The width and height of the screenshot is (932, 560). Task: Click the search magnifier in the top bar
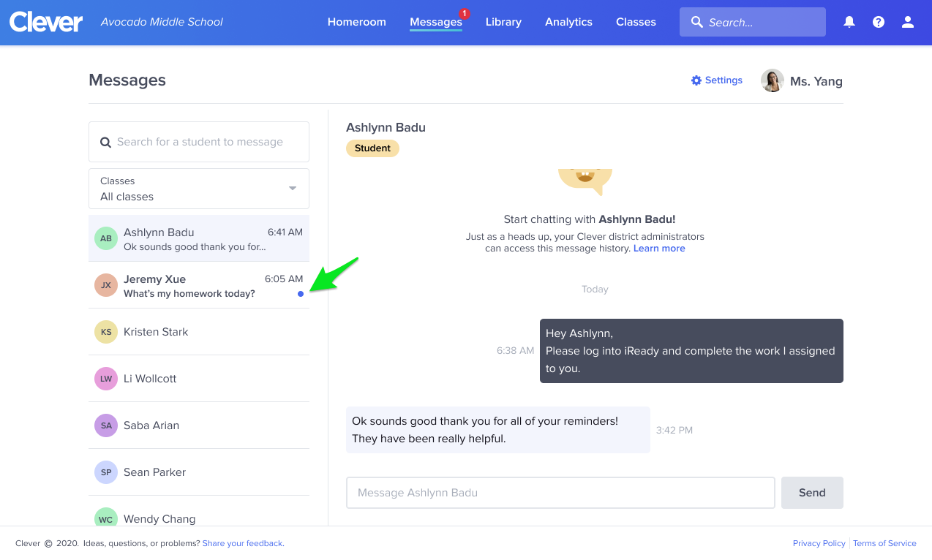click(x=696, y=22)
